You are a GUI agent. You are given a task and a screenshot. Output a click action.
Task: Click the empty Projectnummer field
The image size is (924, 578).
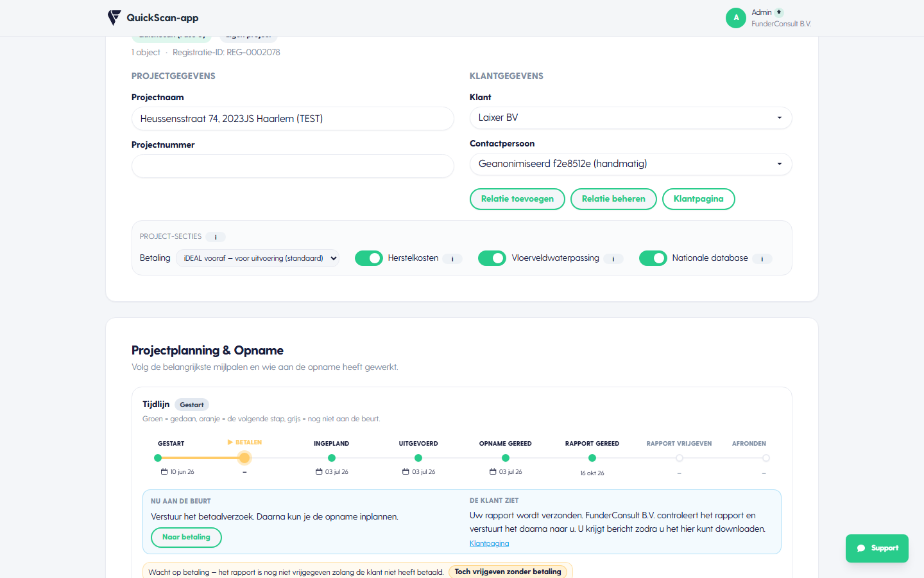click(293, 166)
